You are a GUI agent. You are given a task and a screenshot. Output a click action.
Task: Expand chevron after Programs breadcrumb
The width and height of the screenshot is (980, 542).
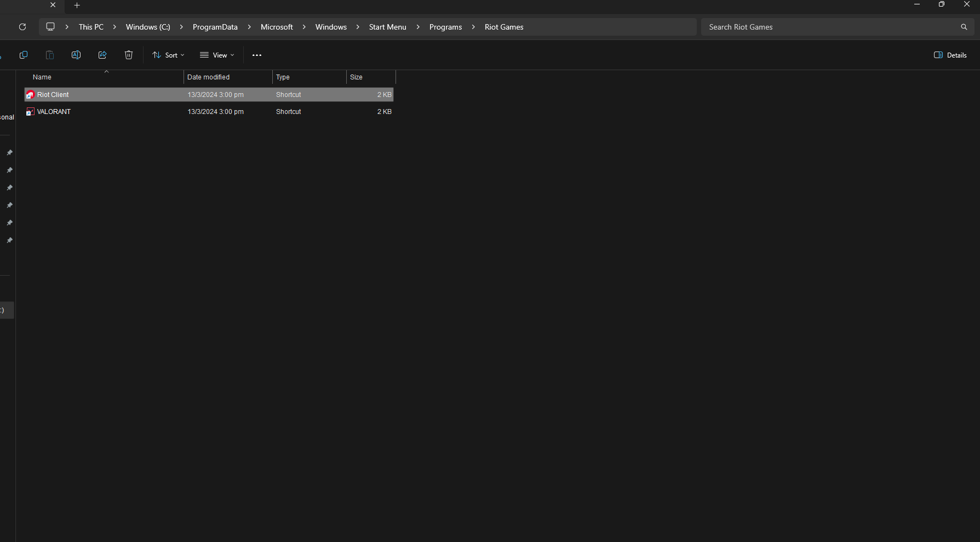click(473, 27)
